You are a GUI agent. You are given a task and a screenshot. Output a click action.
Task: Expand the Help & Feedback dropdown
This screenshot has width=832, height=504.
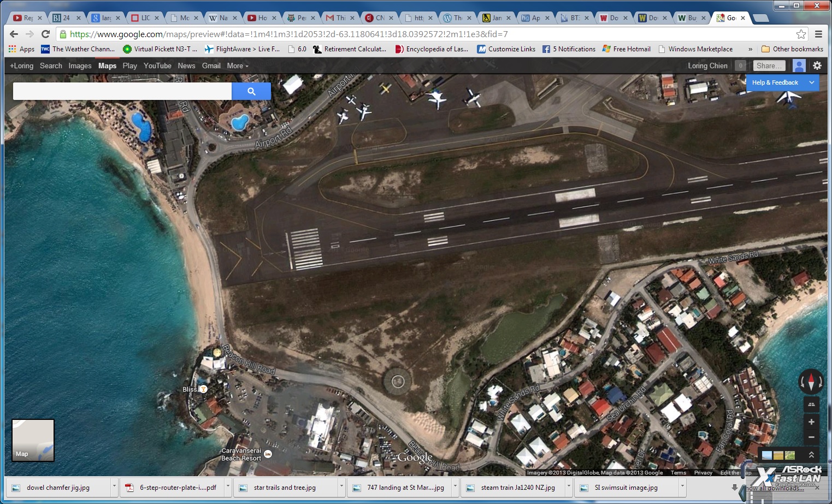(812, 82)
